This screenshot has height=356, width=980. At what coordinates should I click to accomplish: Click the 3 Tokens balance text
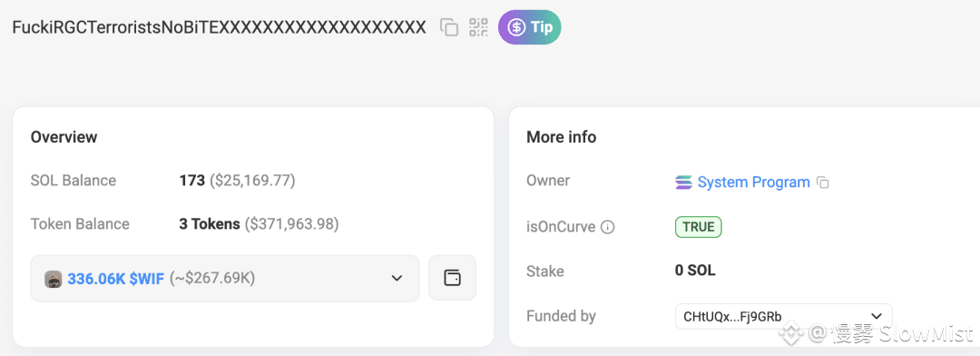coord(210,224)
